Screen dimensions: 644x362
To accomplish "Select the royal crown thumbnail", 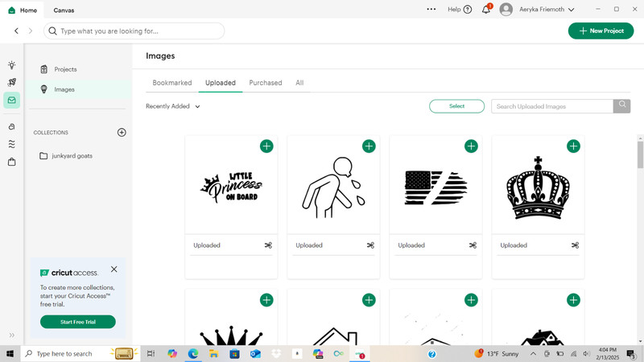I will point(538,188).
